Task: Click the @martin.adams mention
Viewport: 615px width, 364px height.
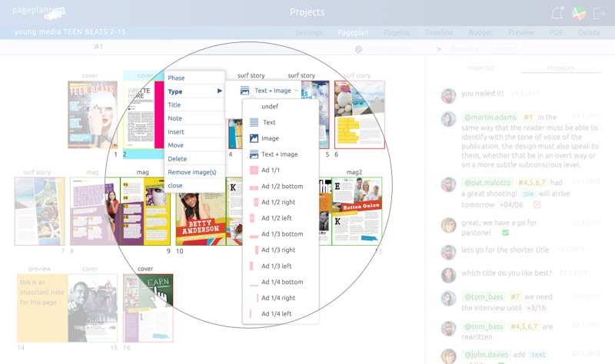Action: 490,117
